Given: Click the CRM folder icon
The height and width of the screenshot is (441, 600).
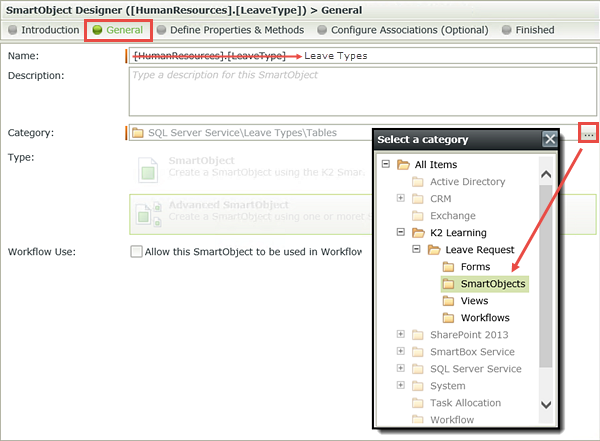Looking at the screenshot, I should tap(417, 199).
